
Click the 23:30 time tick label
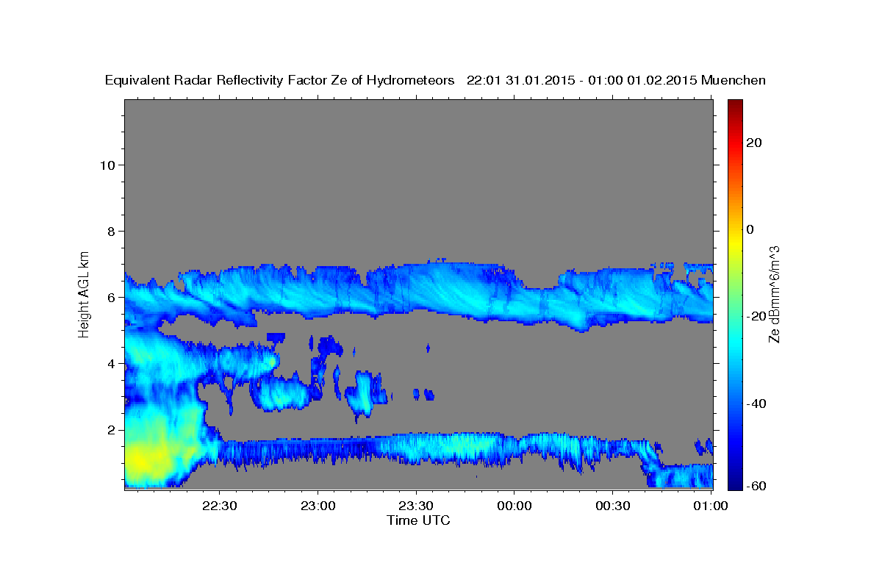pyautogui.click(x=416, y=506)
